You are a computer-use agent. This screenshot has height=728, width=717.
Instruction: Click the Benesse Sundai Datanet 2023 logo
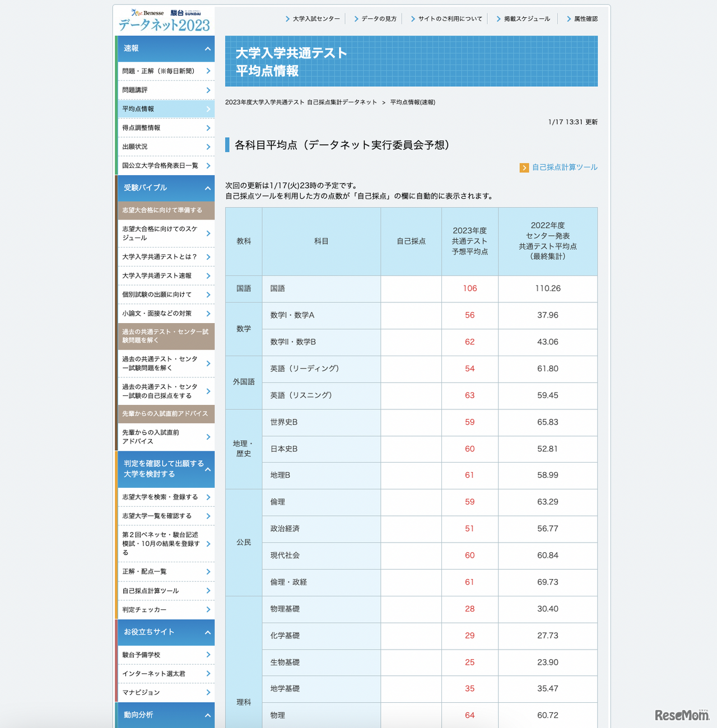[x=164, y=21]
